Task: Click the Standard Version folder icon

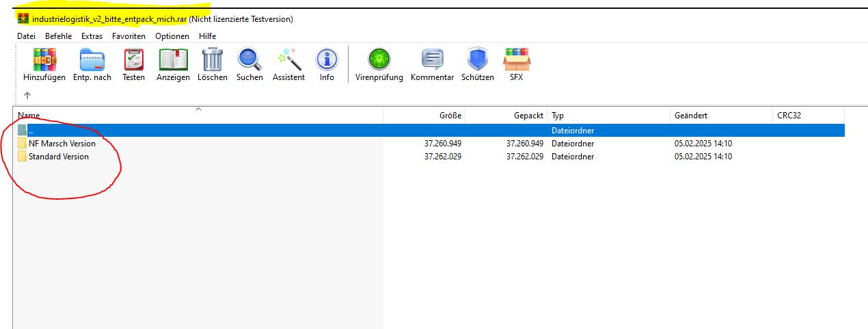Action: [x=23, y=157]
